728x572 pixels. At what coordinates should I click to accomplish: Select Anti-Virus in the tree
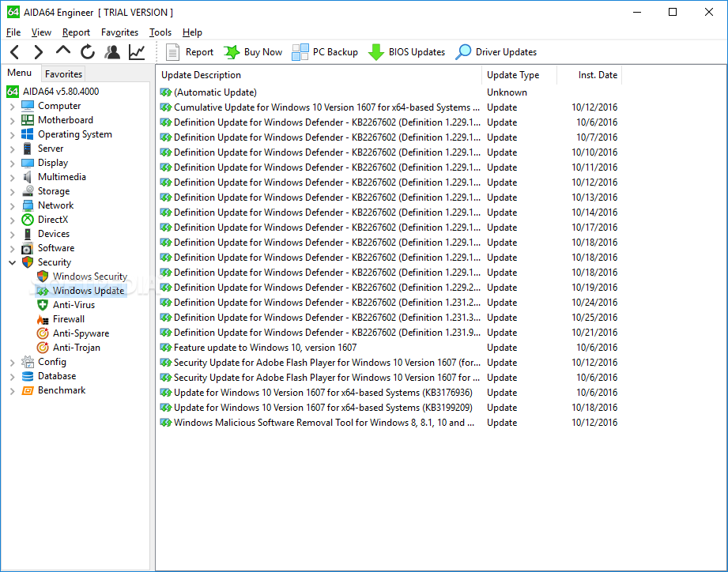pyautogui.click(x=74, y=305)
